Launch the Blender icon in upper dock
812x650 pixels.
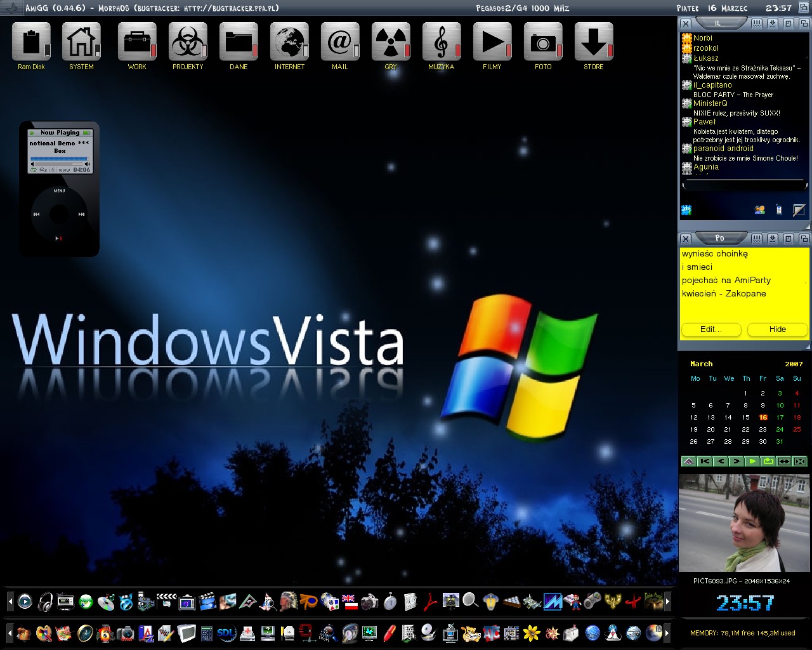click(x=309, y=600)
